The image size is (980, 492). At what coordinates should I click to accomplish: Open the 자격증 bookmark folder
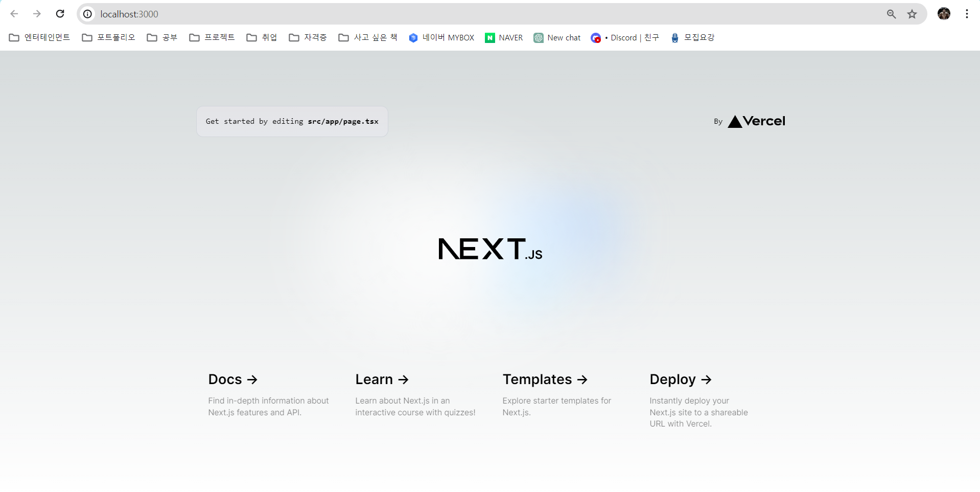pyautogui.click(x=308, y=37)
